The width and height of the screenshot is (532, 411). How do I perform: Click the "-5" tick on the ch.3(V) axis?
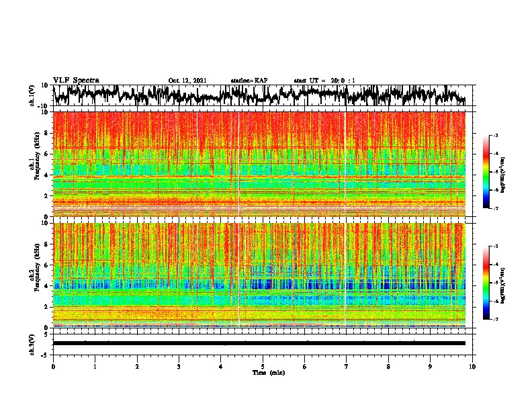pyautogui.click(x=46, y=355)
